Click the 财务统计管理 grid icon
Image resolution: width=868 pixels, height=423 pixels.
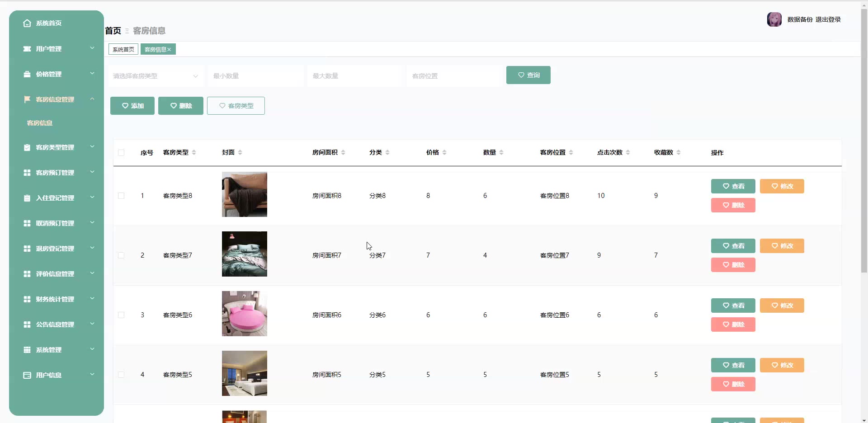point(27,299)
